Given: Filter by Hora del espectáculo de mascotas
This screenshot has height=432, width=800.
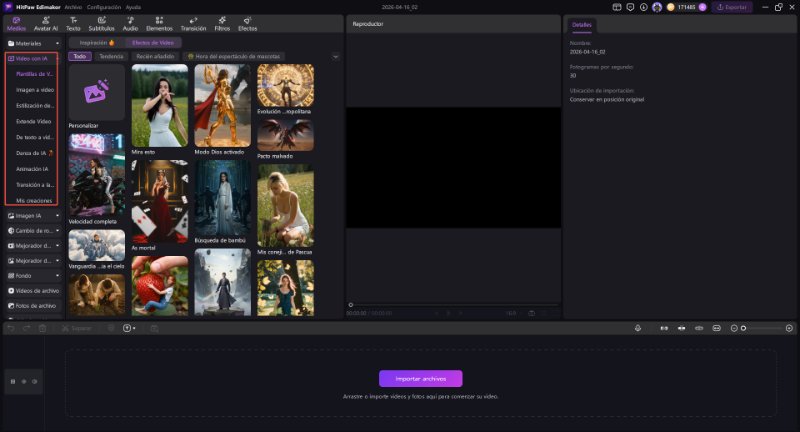Looking at the screenshot, I should tap(234, 57).
